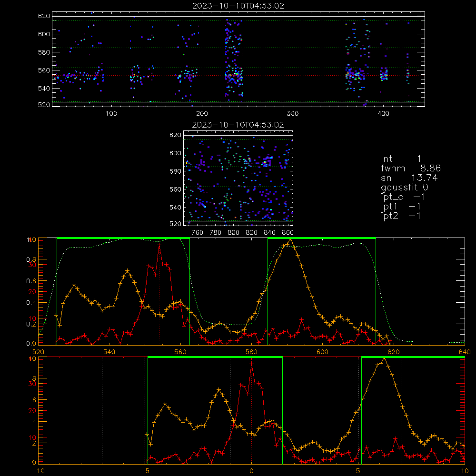Click x-axis label -10 on the offset plot
476x476 pixels.
[38, 471]
